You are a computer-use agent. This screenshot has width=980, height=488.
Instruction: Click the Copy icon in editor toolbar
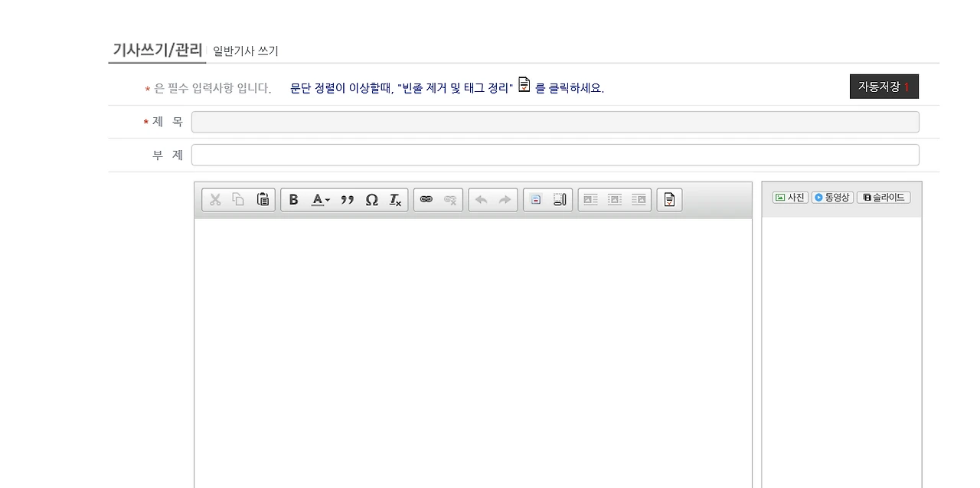[239, 200]
